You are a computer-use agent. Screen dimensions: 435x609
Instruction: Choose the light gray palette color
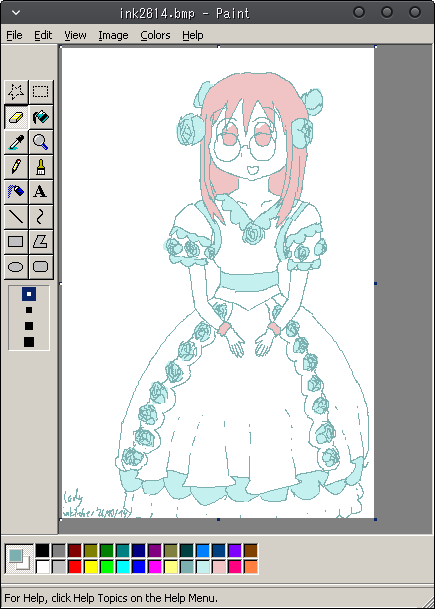click(59, 567)
